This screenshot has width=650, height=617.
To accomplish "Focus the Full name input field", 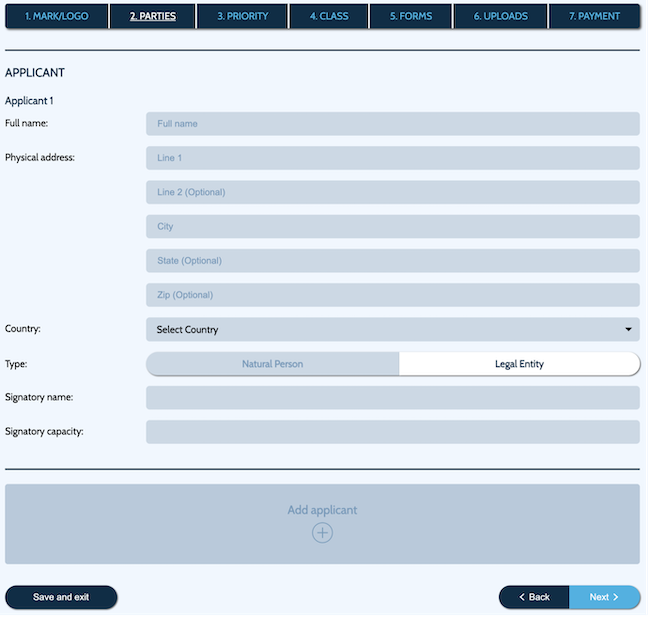I will pos(392,124).
